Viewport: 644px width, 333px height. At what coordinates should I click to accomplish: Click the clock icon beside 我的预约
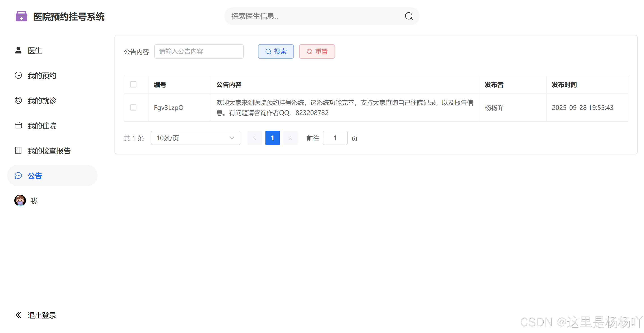coord(18,75)
